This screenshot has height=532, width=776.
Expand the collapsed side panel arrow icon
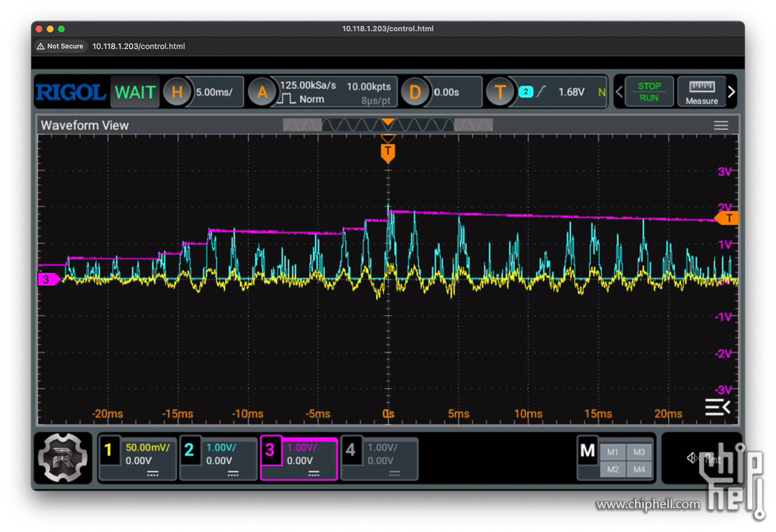pos(717,407)
